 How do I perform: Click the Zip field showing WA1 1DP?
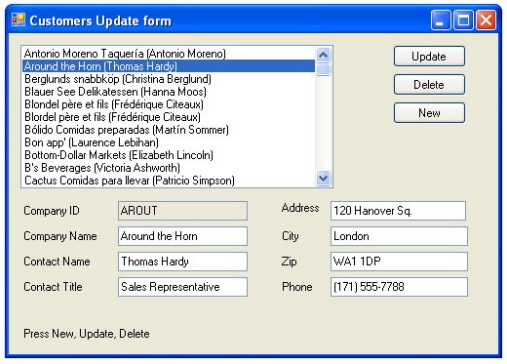point(399,261)
